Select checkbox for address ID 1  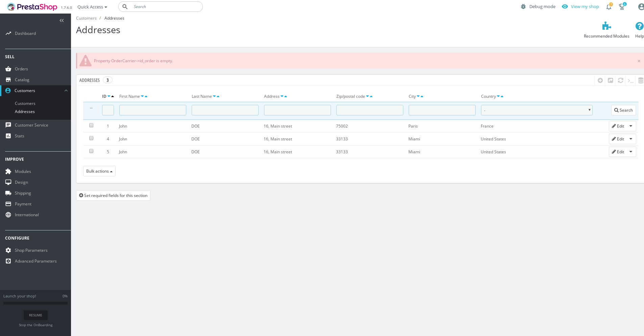(91, 125)
